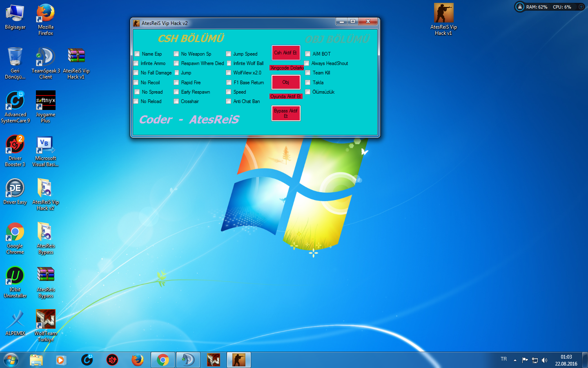The height and width of the screenshot is (368, 588).
Task: Expand the hidden tray icons arrow
Action: 515,360
